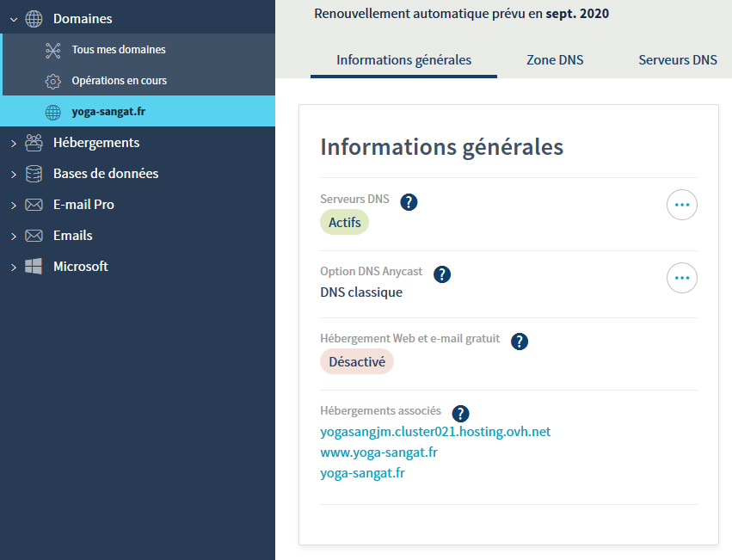The height and width of the screenshot is (560, 732).
Task: Switch to the Zone DNS tab
Action: [555, 60]
